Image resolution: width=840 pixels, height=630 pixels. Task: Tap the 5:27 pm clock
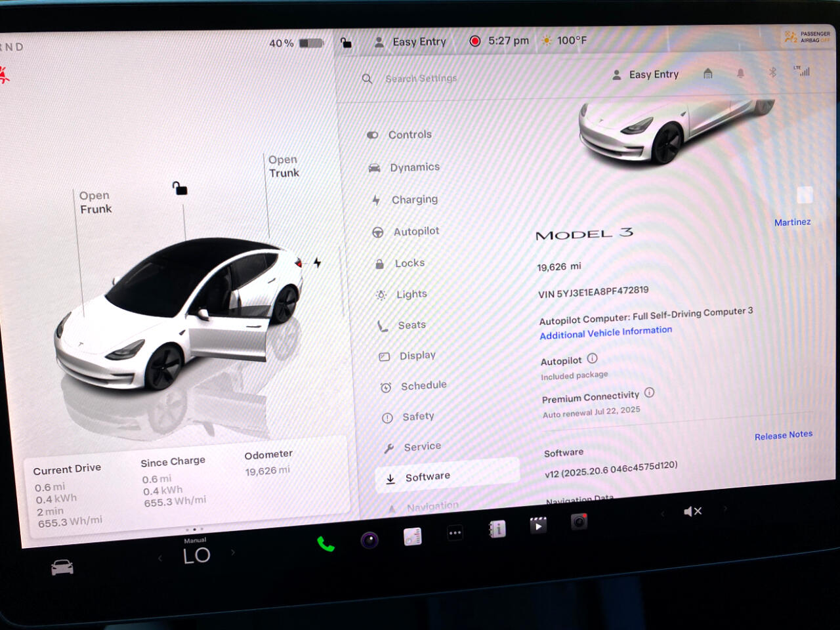(x=509, y=41)
